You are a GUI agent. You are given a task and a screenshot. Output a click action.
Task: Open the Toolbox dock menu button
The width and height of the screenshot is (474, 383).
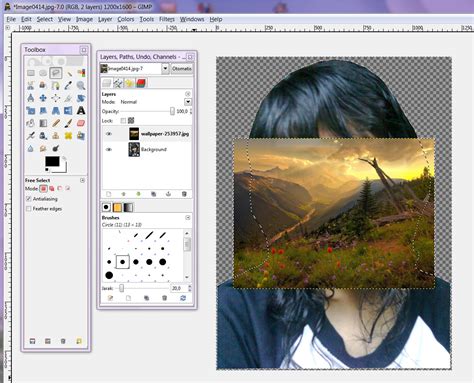[x=84, y=50]
